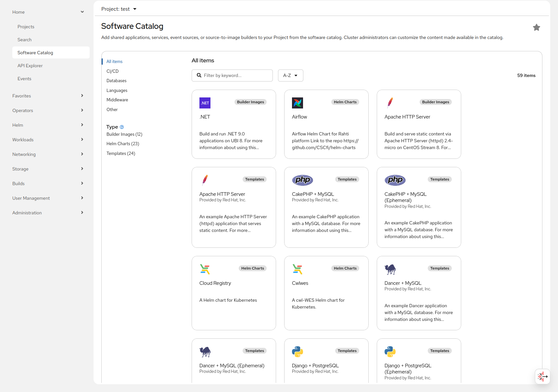
Task: Filter by Helm Charts (23) type
Action: (123, 144)
